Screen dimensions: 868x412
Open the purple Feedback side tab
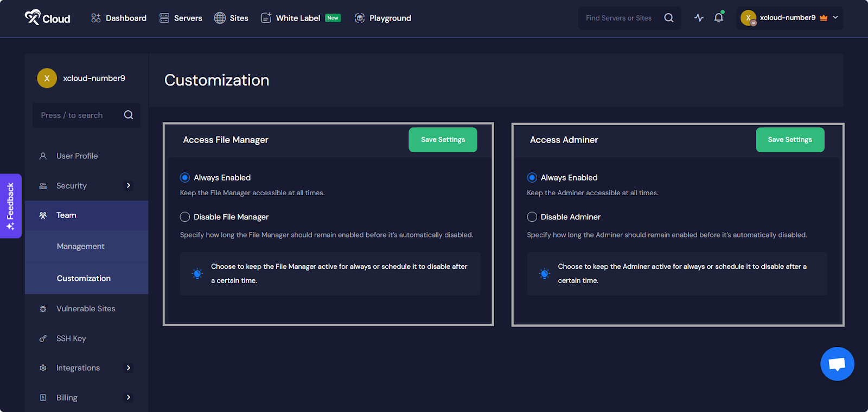click(x=11, y=206)
